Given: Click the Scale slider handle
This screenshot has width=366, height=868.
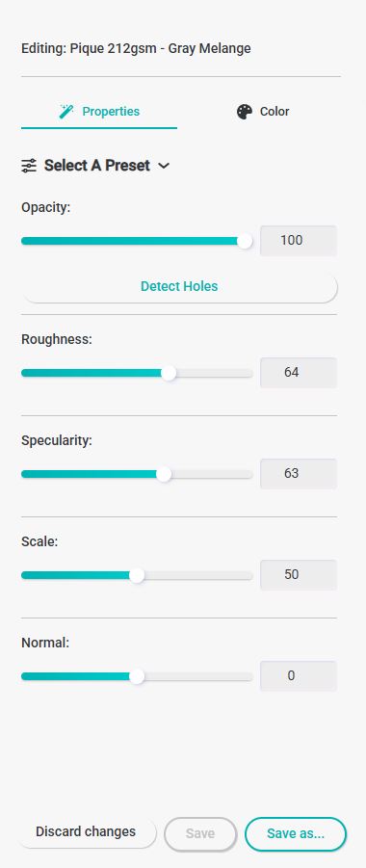Looking at the screenshot, I should (137, 576).
